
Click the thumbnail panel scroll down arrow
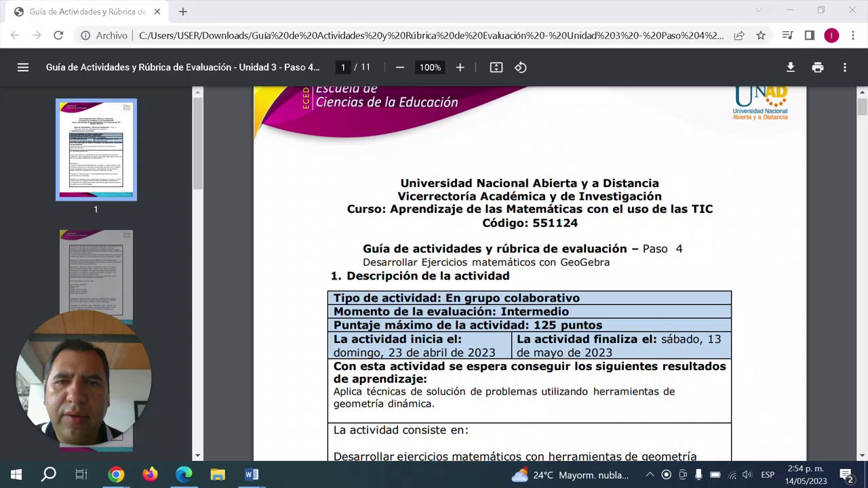point(197,455)
